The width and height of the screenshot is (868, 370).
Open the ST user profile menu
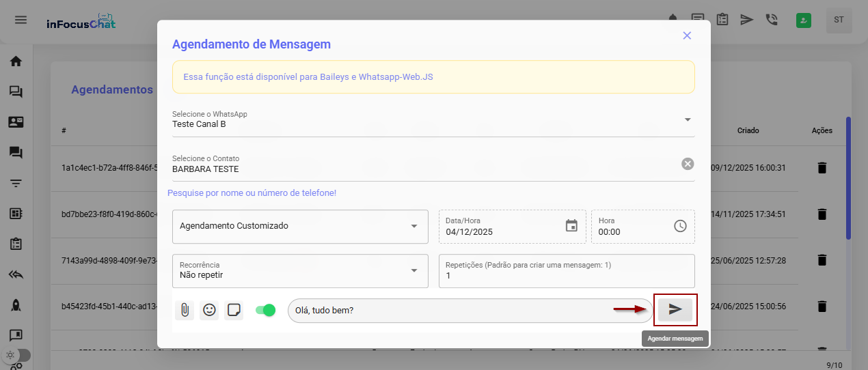pos(839,20)
